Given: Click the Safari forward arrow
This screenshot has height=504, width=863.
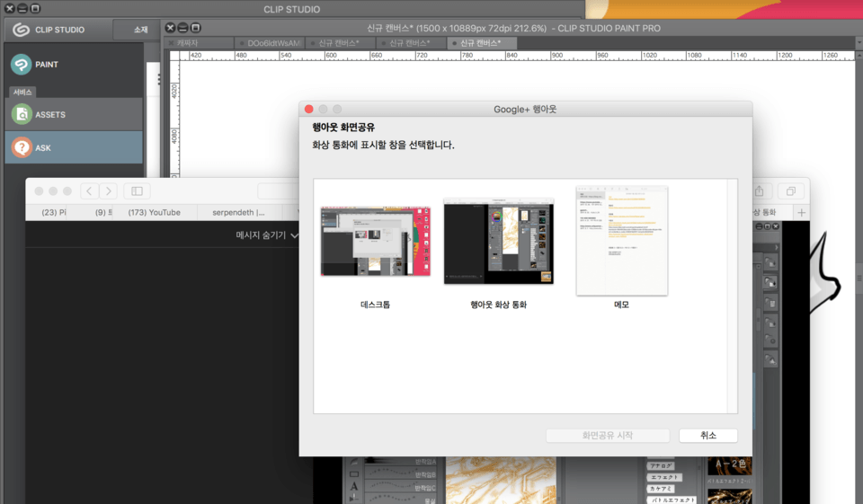Looking at the screenshot, I should [x=108, y=191].
